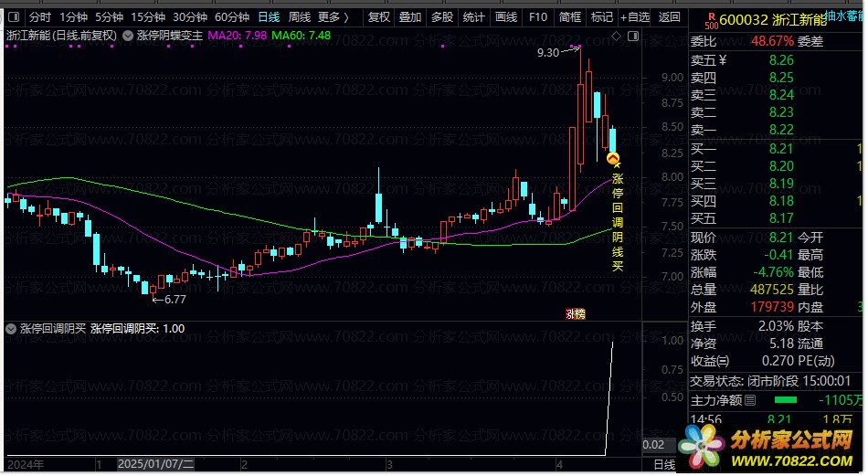Click the 叠加 overlay button

410,17
